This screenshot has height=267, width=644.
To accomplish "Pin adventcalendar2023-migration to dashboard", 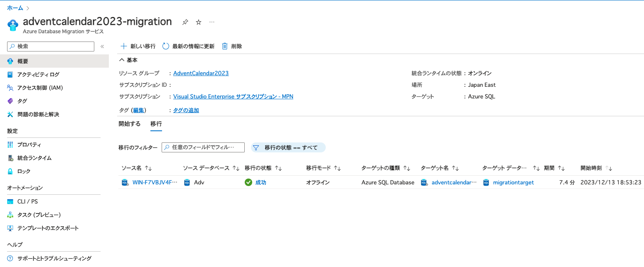I will click(x=184, y=22).
